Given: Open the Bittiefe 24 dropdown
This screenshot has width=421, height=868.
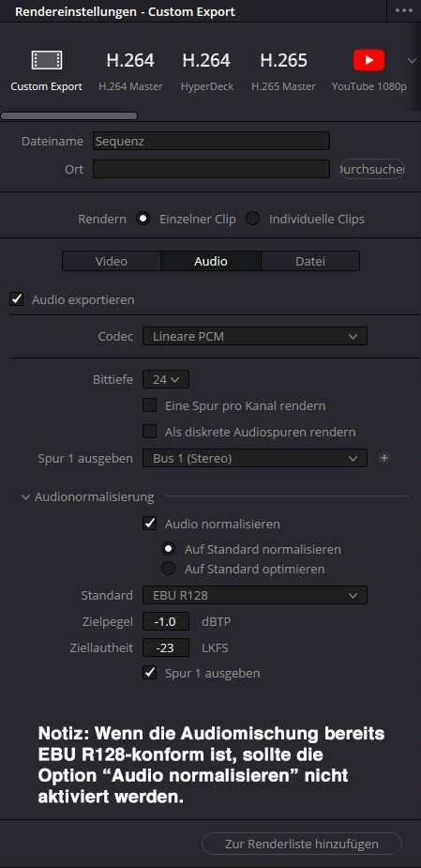Looking at the screenshot, I should click(166, 380).
